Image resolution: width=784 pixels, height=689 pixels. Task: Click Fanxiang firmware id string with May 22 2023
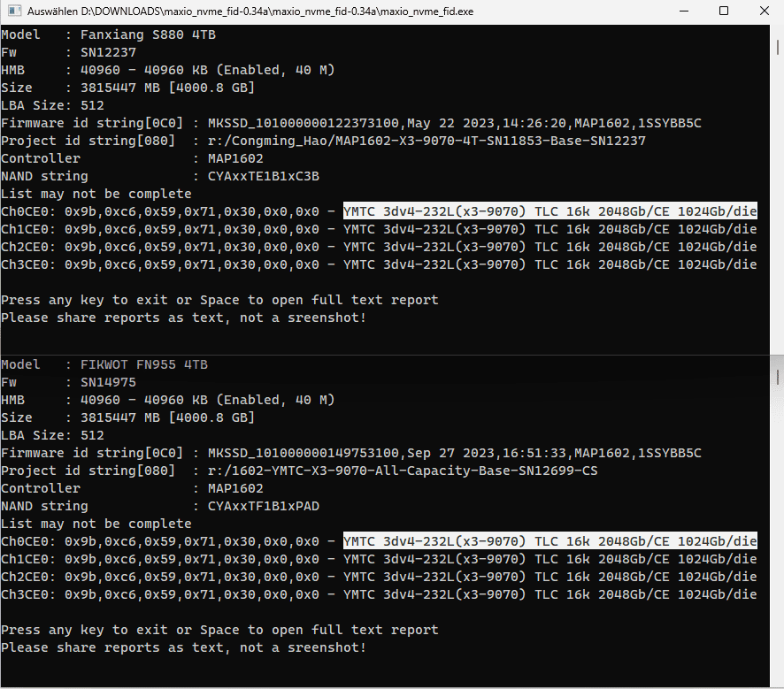[x=455, y=123]
